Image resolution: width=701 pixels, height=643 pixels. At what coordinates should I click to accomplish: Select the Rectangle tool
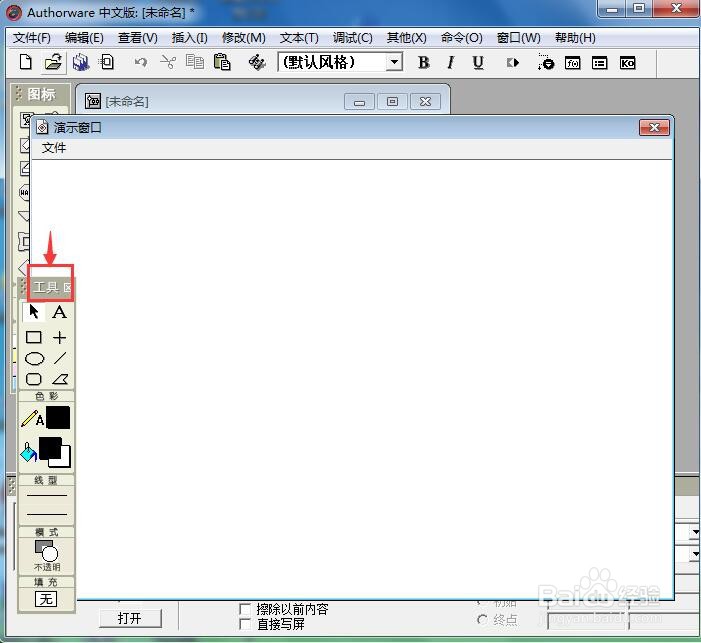coord(34,337)
